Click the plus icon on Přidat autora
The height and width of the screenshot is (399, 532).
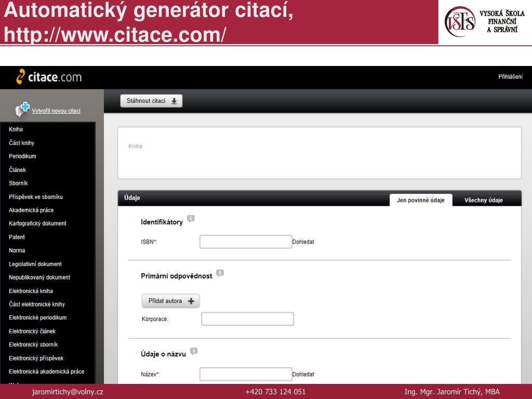pyautogui.click(x=191, y=301)
